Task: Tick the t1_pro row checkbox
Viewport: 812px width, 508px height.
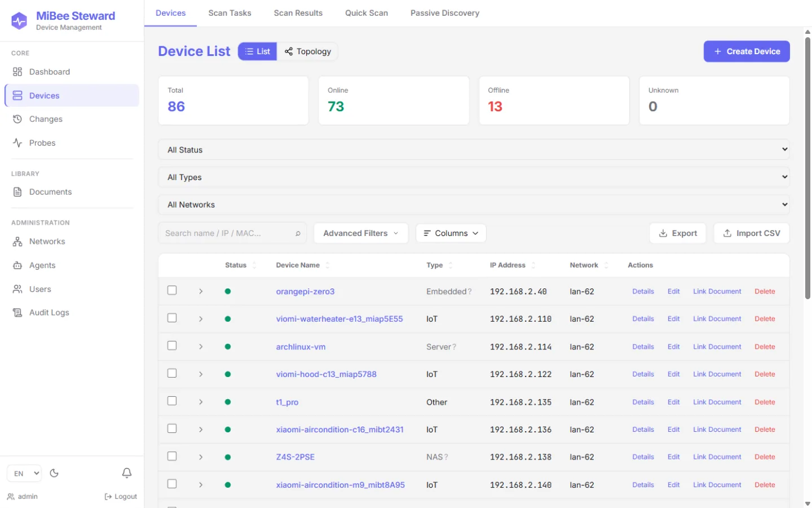Action: [x=172, y=401]
